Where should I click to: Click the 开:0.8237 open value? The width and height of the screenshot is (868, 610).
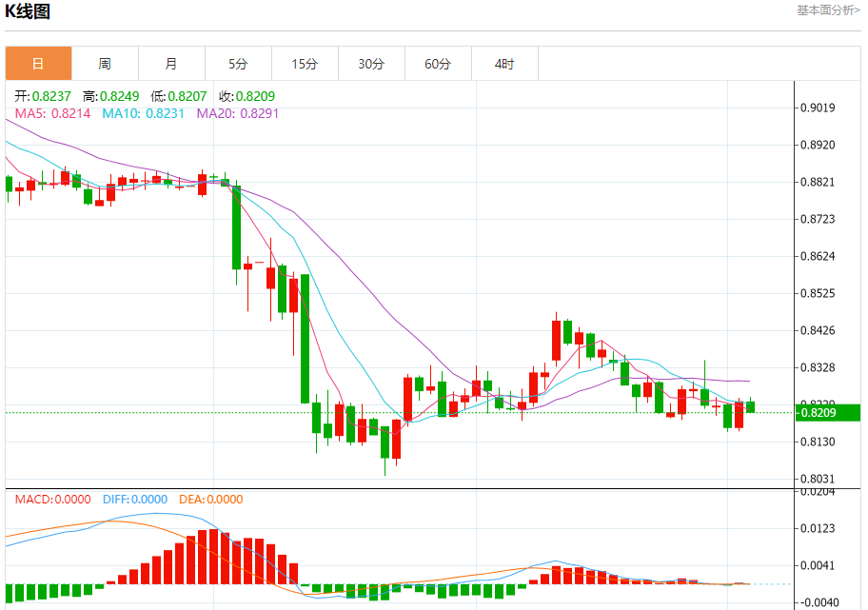click(43, 96)
